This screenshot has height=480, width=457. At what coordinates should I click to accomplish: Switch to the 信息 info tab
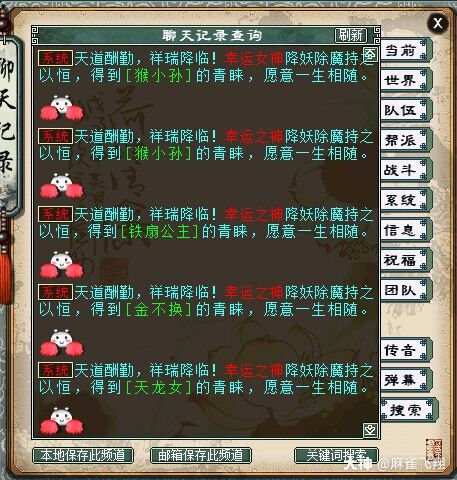coord(405,230)
